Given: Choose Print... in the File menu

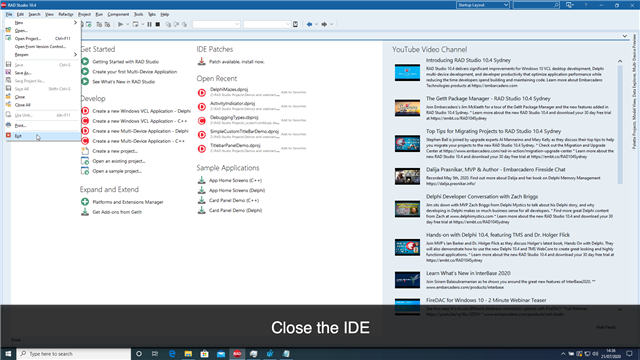Looking at the screenshot, I should (x=43, y=125).
